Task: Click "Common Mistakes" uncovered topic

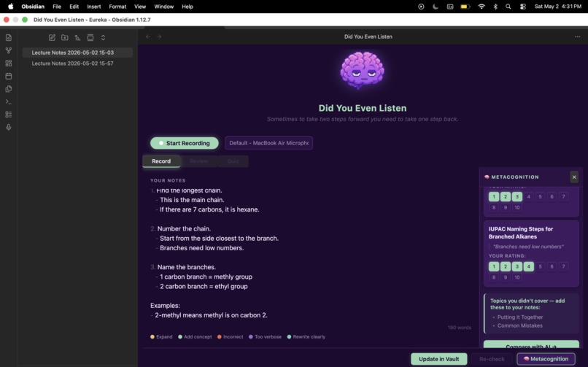Action: click(x=519, y=325)
